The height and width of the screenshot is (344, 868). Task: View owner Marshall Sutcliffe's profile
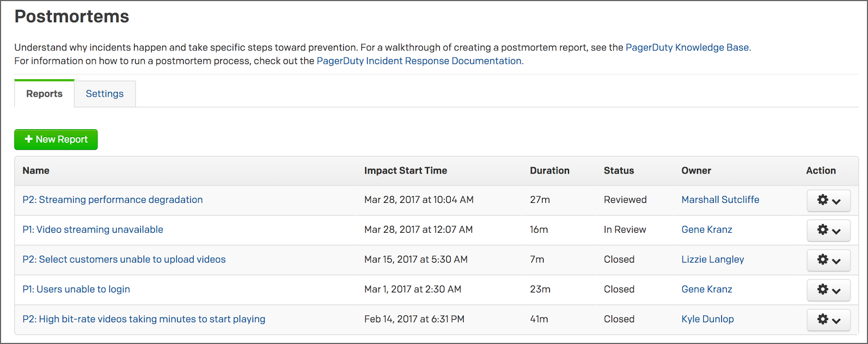pyautogui.click(x=720, y=200)
